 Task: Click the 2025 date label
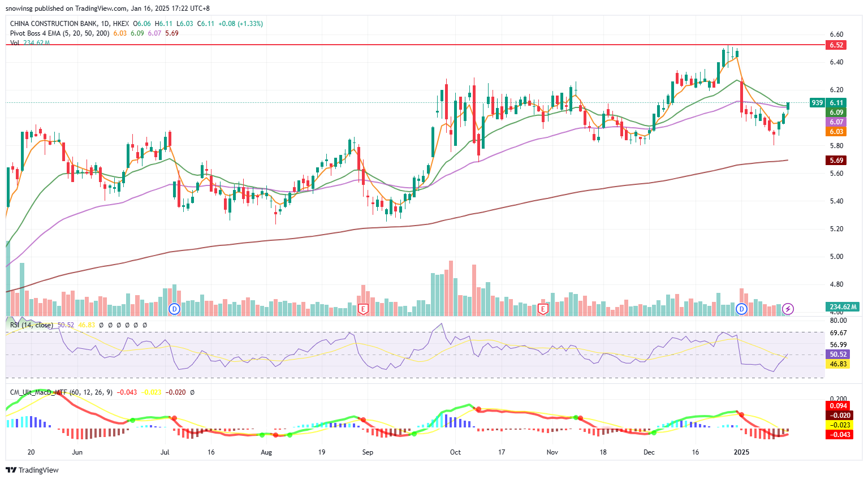click(x=741, y=452)
